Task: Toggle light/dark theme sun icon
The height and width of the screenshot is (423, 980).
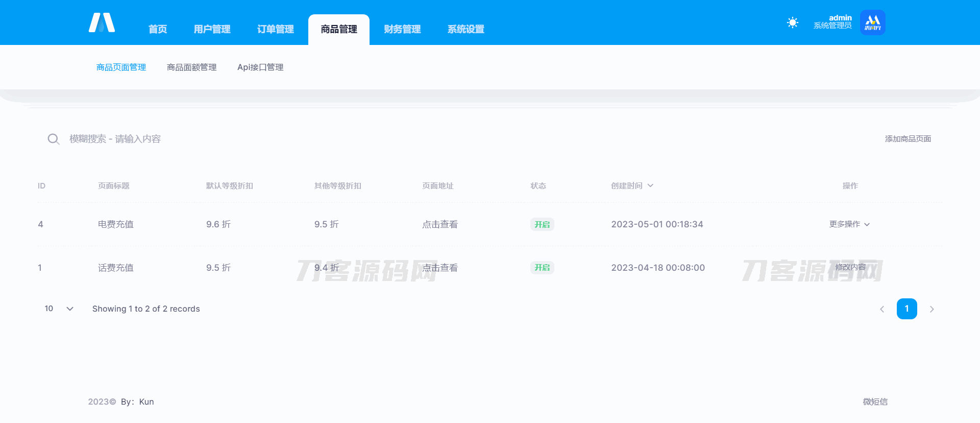Action: 792,22
